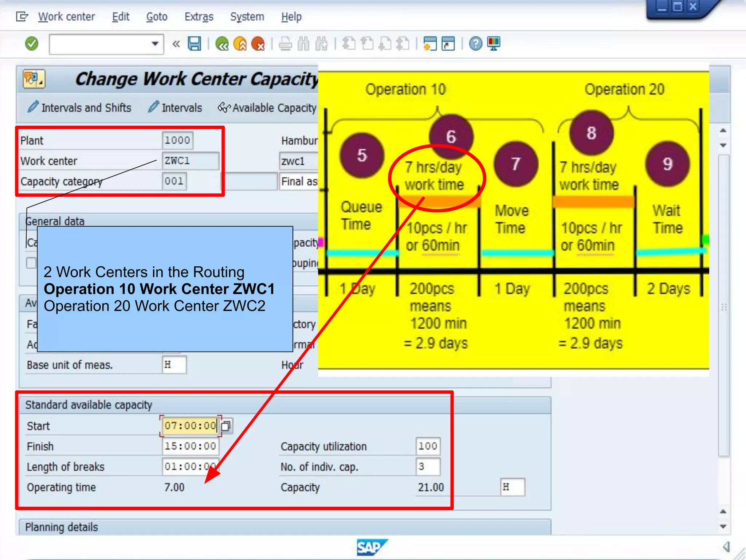Click the green Back icon

pos(222,44)
